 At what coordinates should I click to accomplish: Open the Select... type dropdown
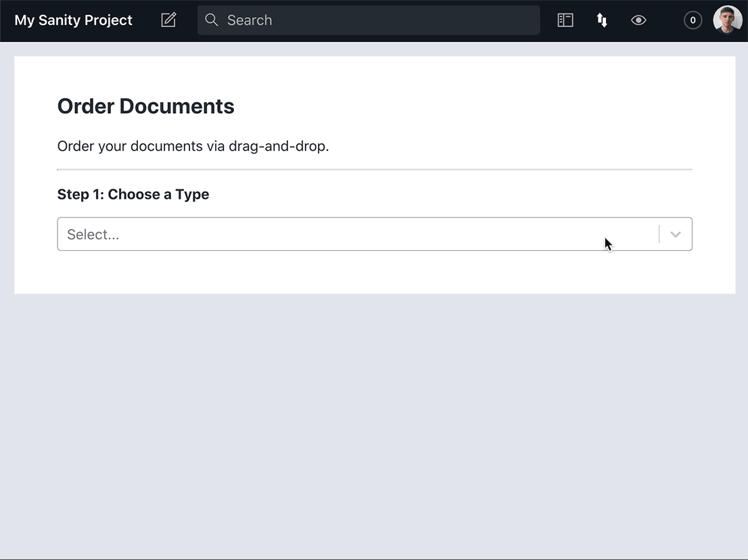click(x=375, y=234)
